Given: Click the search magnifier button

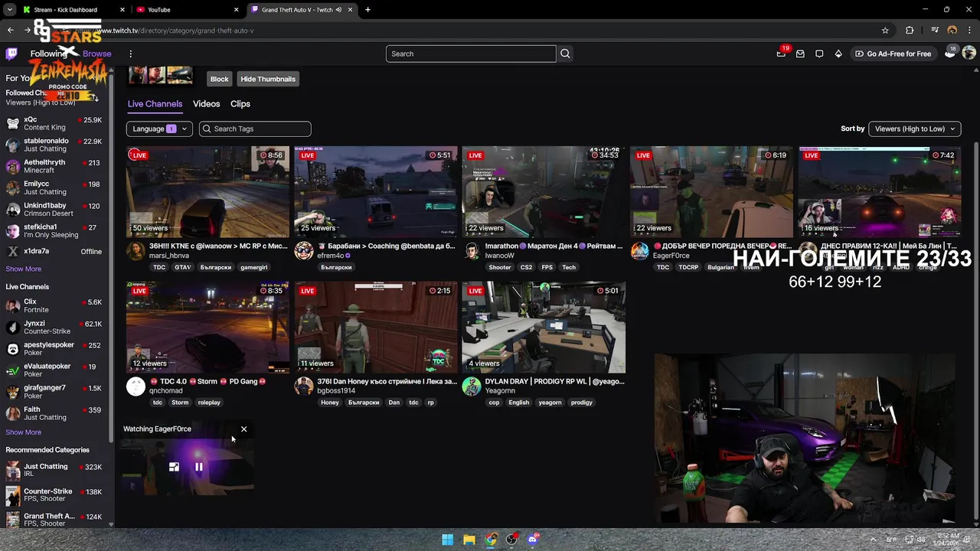Looking at the screenshot, I should click(x=565, y=54).
